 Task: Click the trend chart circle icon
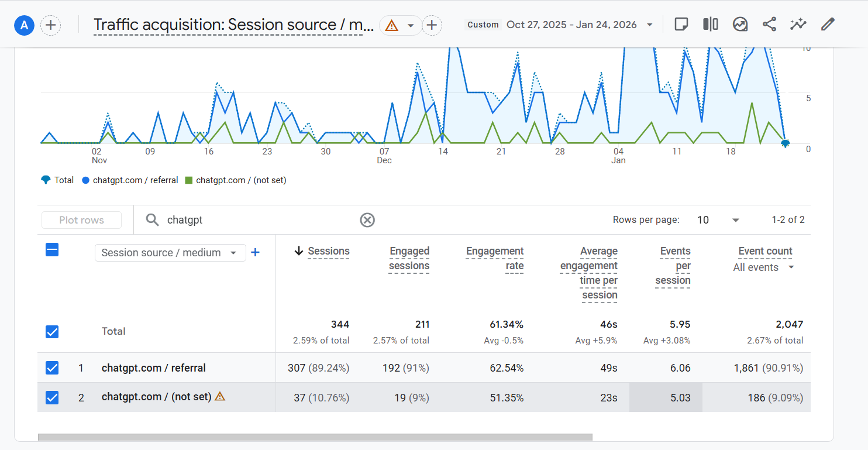[740, 24]
